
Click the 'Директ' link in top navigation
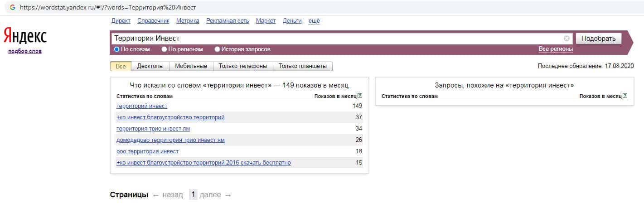click(121, 21)
